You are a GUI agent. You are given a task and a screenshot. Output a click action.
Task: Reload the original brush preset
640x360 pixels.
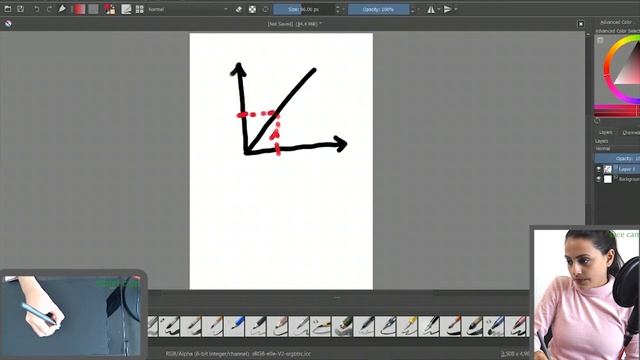click(x=266, y=9)
